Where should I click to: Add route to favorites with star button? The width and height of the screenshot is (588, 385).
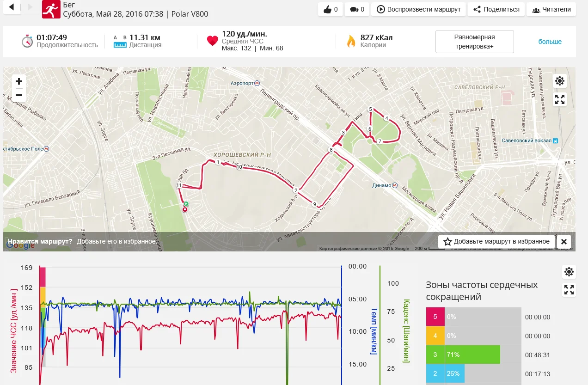pos(496,241)
